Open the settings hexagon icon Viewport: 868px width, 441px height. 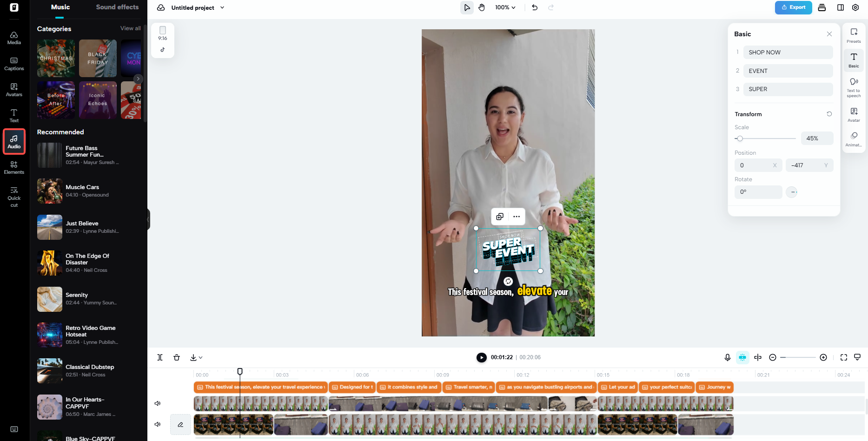click(x=855, y=7)
